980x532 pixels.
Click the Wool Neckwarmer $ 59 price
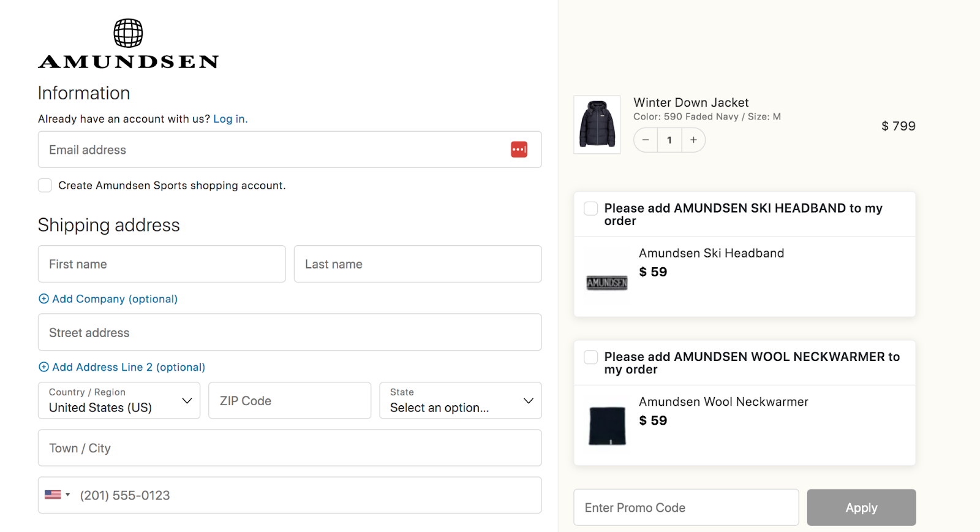pos(653,420)
